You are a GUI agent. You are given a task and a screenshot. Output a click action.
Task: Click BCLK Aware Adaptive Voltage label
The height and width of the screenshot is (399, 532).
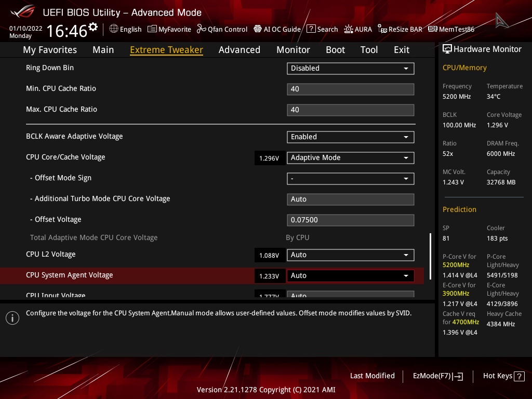click(x=74, y=137)
